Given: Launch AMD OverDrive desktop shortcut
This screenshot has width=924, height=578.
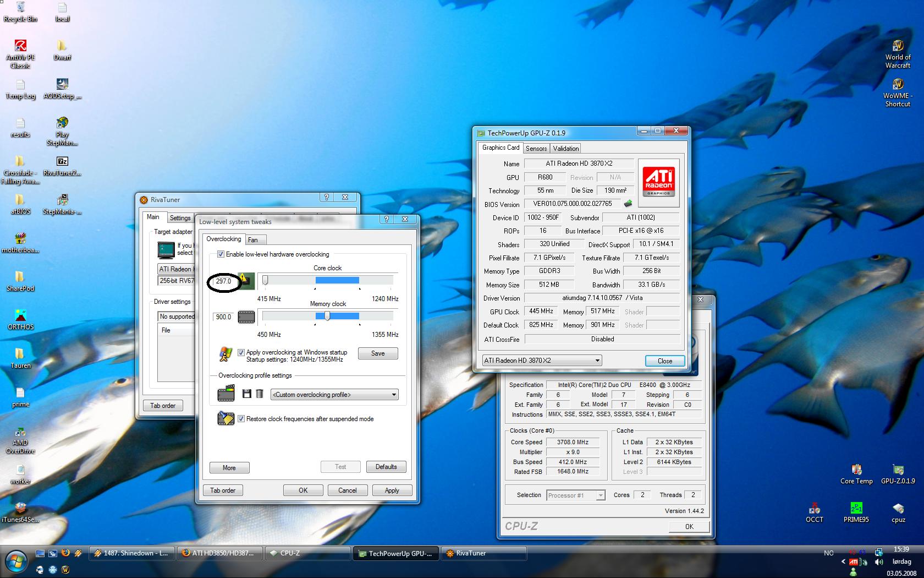Looking at the screenshot, I should pos(20,441).
